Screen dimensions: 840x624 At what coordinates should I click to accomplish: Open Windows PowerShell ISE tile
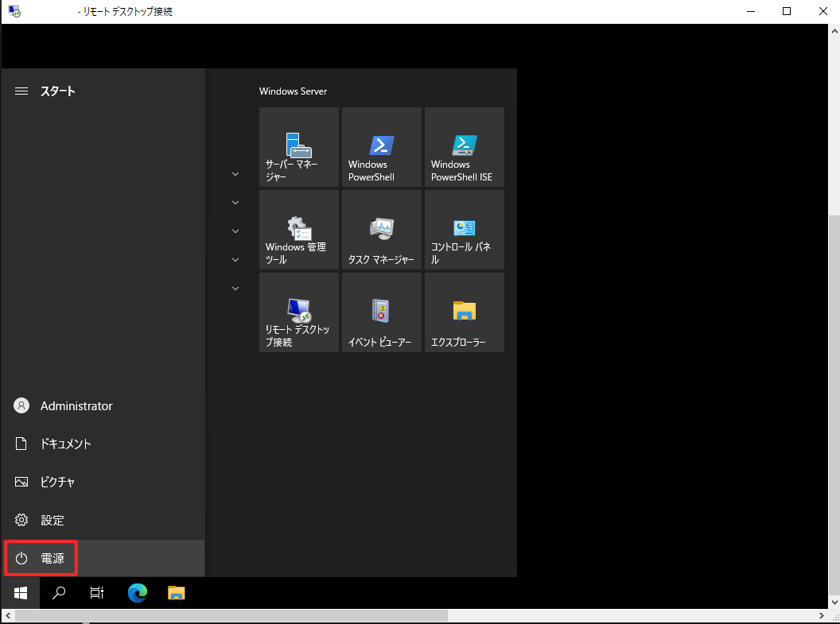465,147
